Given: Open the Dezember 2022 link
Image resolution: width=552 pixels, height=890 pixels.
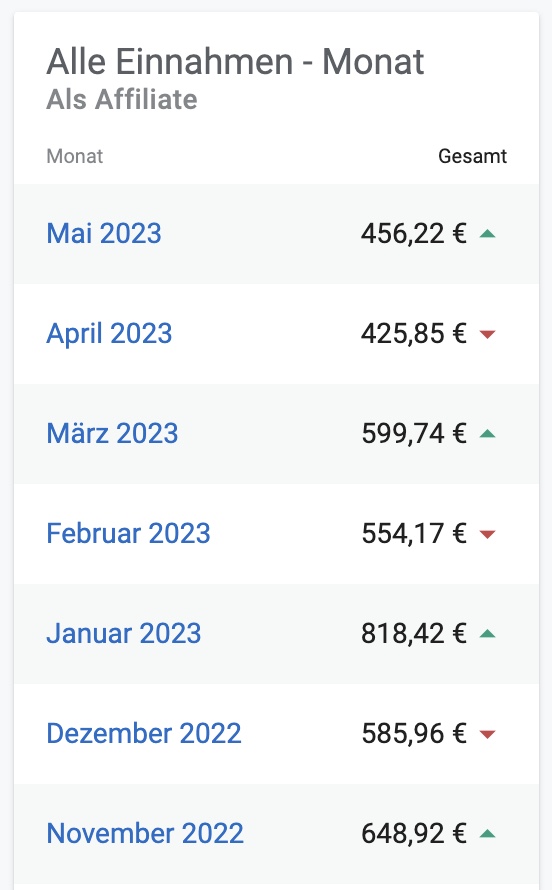Looking at the screenshot, I should [144, 733].
